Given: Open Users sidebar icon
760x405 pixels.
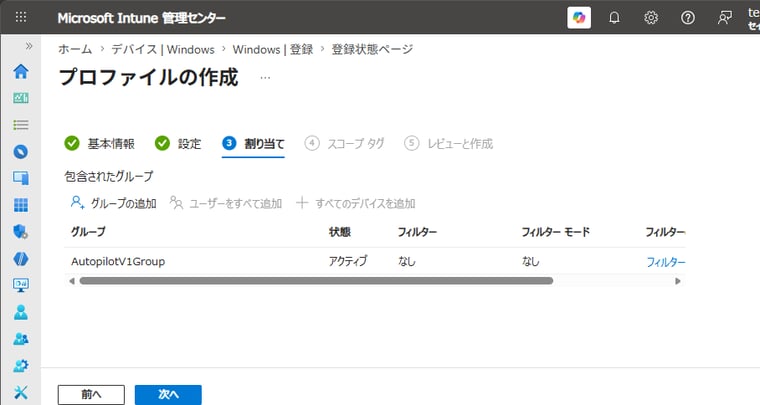Looking at the screenshot, I should click(21, 312).
